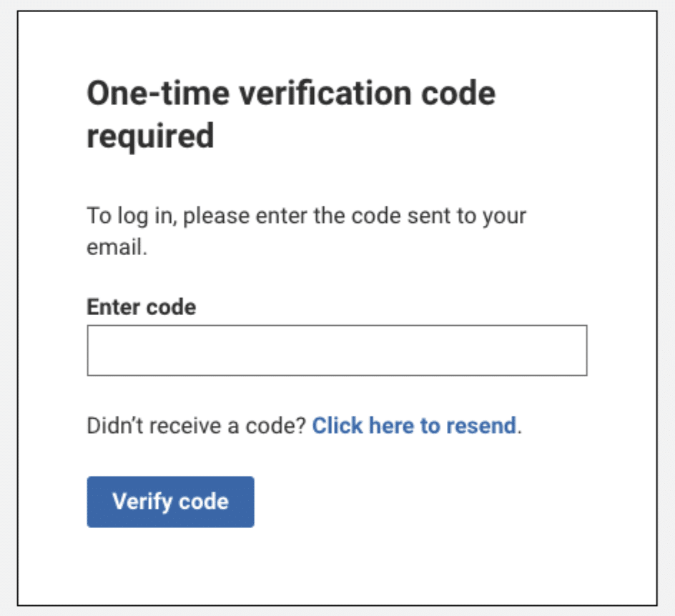Follow the Click here to resend link

coord(414,426)
